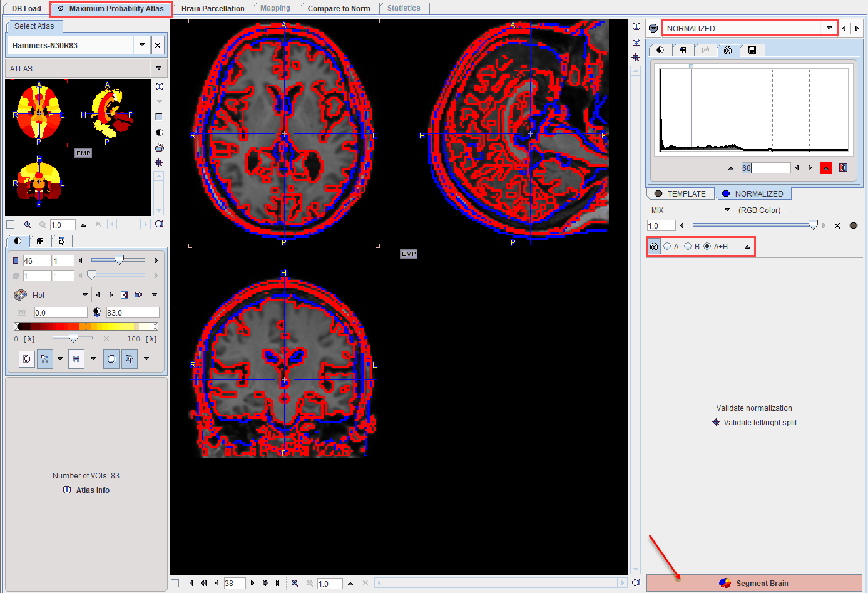Toggle the isocontour button left of radio A
The image size is (868, 593).
(654, 247)
